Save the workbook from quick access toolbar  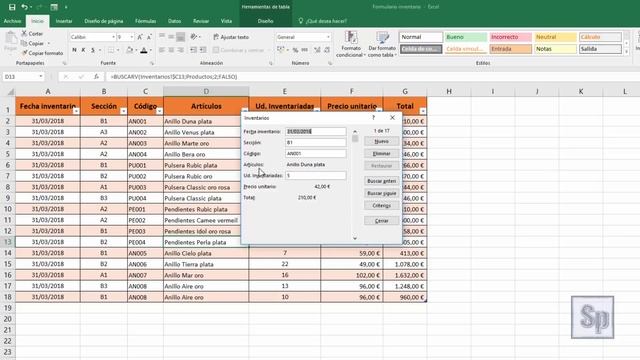(12, 7)
